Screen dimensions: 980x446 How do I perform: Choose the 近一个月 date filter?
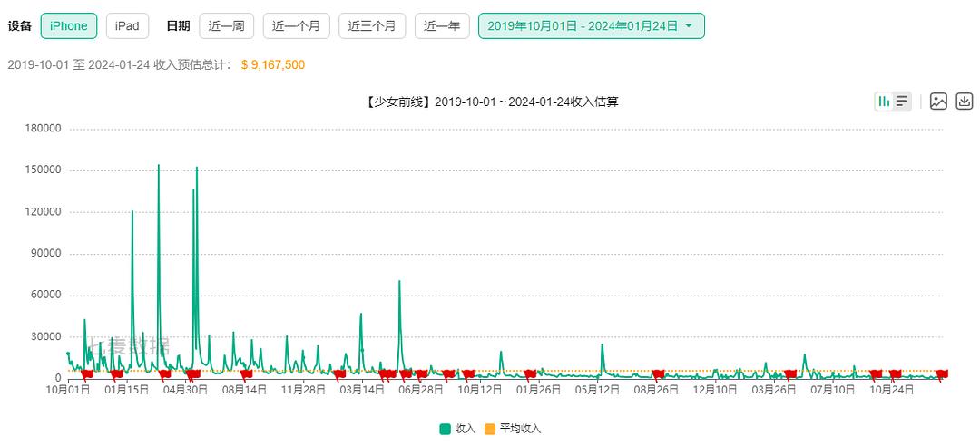(x=296, y=25)
